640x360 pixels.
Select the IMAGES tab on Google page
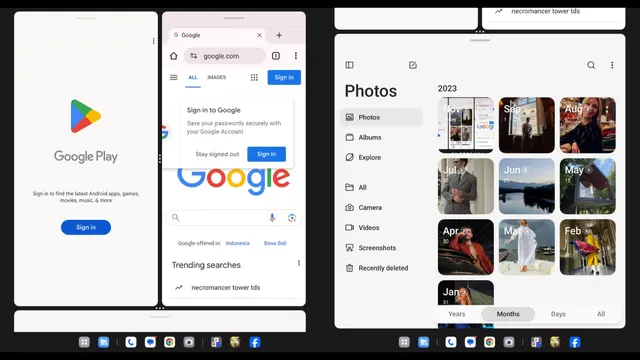216,77
